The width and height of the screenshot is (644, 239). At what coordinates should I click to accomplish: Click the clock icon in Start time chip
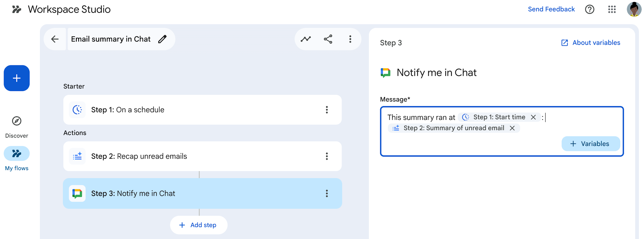point(465,117)
